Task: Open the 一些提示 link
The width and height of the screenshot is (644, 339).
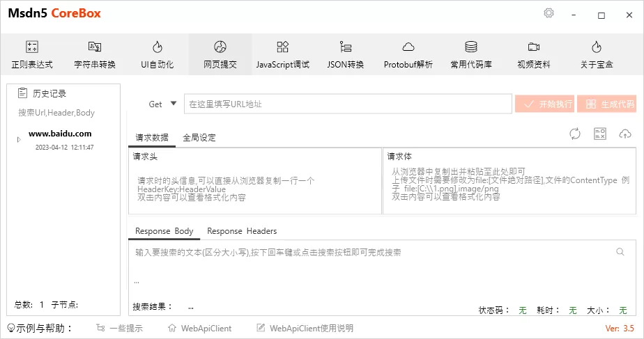Action: (x=119, y=328)
